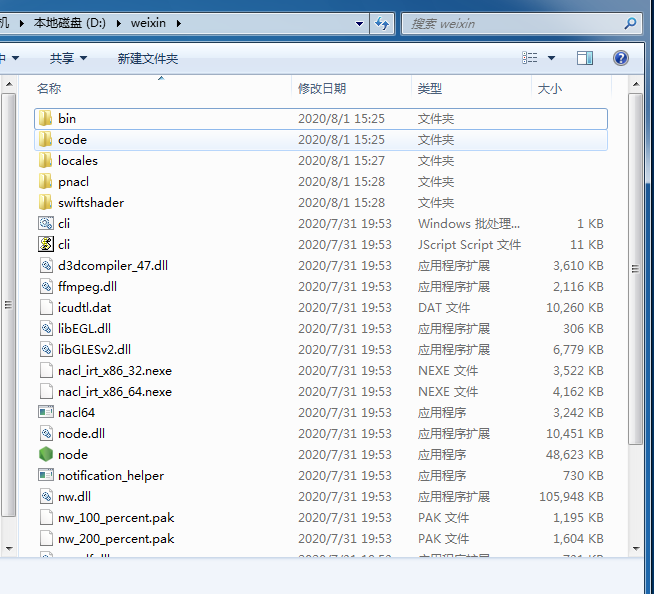Click the JScript Script 文件 type cell
Viewport: 654px width, 594px height.
point(469,244)
